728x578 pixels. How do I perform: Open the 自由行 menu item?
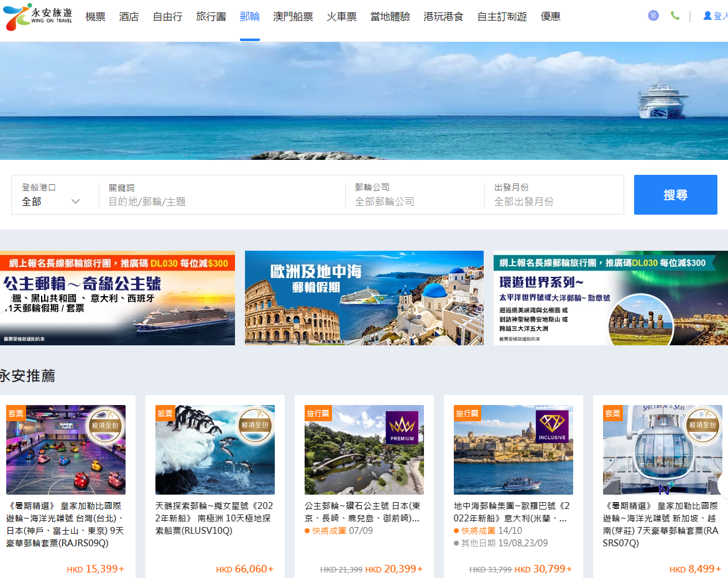click(x=168, y=17)
